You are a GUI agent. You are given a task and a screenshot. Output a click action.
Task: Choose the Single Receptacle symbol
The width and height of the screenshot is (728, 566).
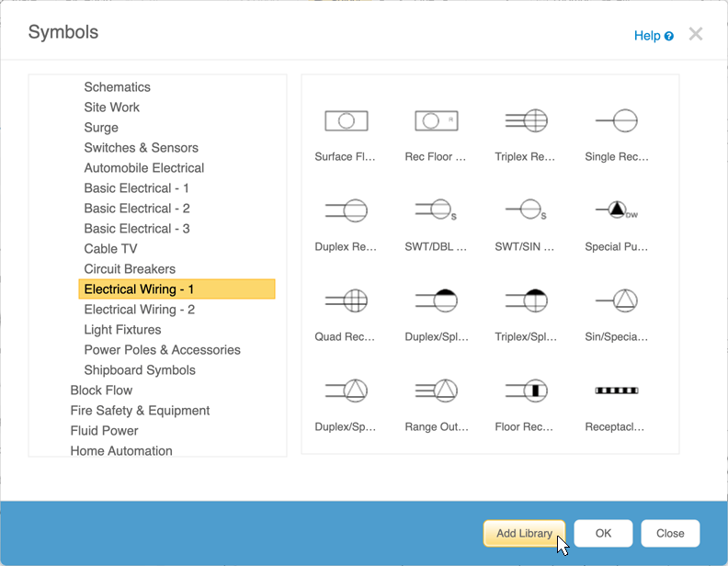tap(616, 120)
